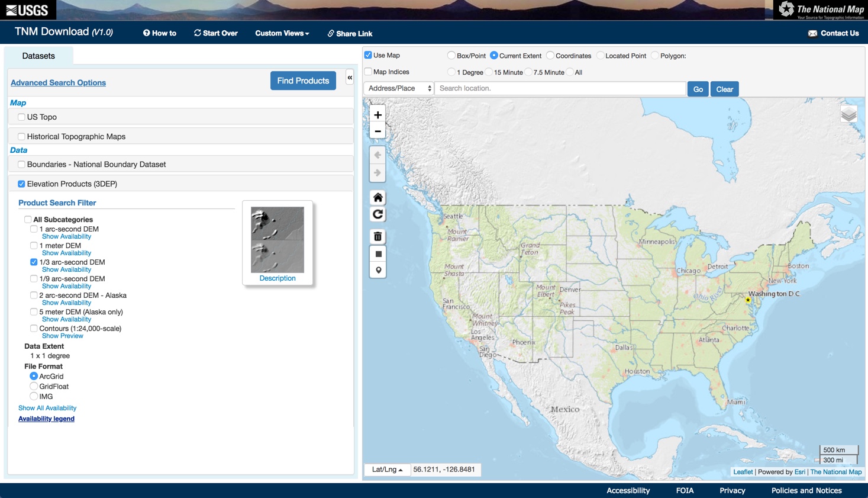868x498 pixels.
Task: Check the 1/9 arc-second DEM option
Action: [x=34, y=279]
